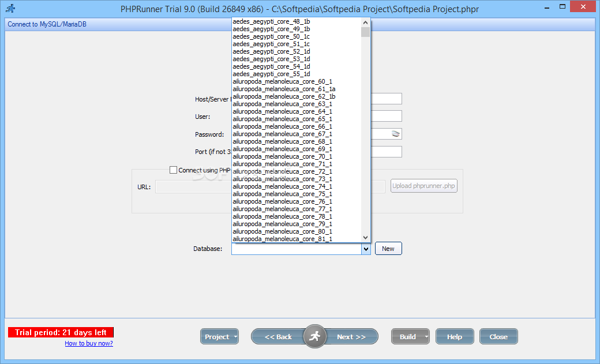This screenshot has height=364, width=600.
Task: Select aedes_aegypti_core_50_1c
Action: click(x=296, y=36)
